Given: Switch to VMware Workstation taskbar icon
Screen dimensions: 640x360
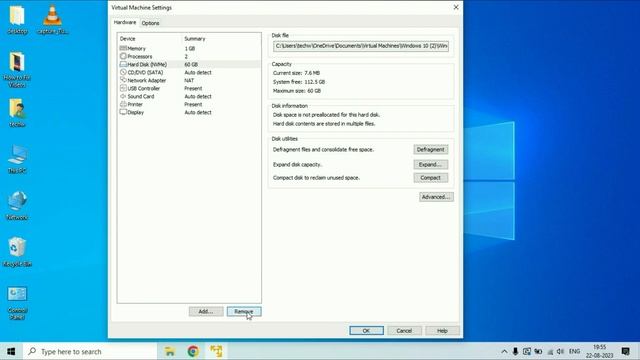Looking at the screenshot, I should 216,351.
